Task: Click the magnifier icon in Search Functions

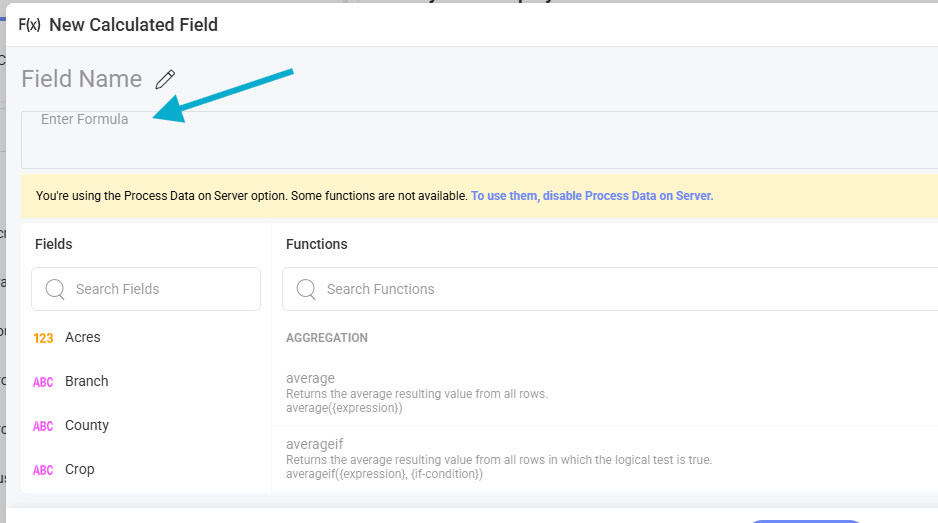Action: click(x=305, y=289)
